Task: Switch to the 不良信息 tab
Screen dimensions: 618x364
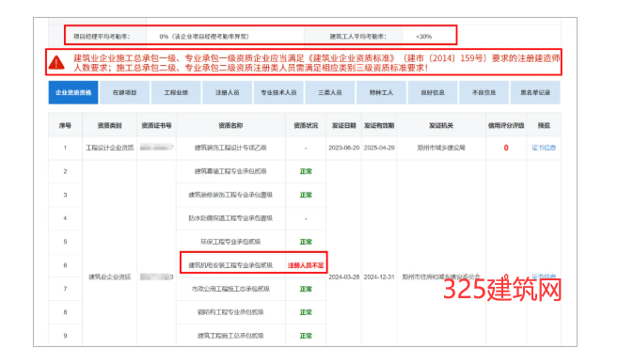Action: point(483,92)
